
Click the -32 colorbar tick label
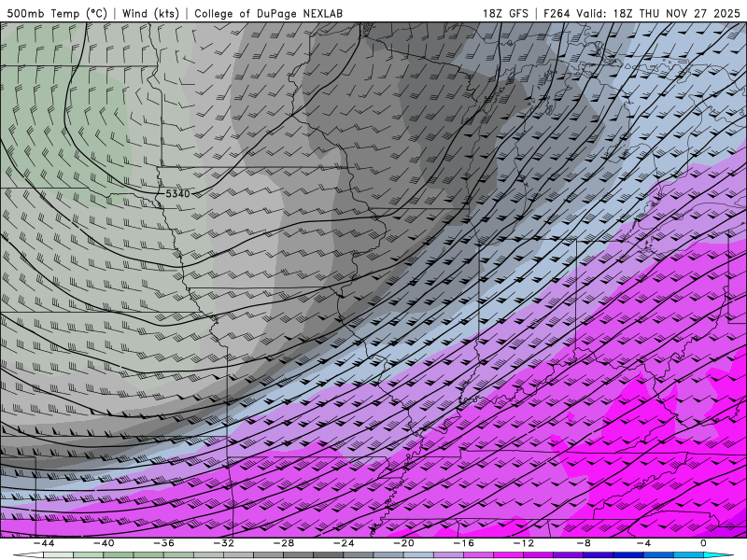coord(223,543)
